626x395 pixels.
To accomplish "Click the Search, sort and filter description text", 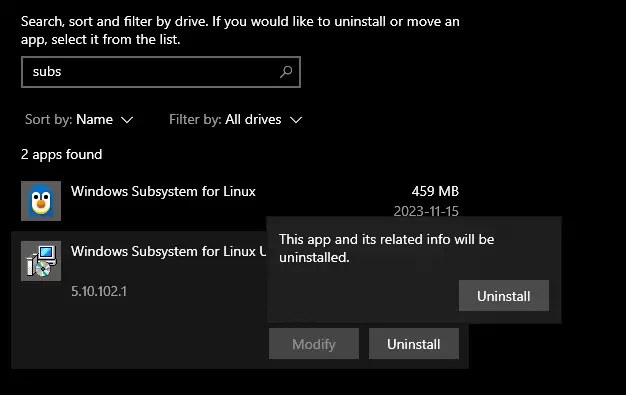I will click(x=240, y=30).
